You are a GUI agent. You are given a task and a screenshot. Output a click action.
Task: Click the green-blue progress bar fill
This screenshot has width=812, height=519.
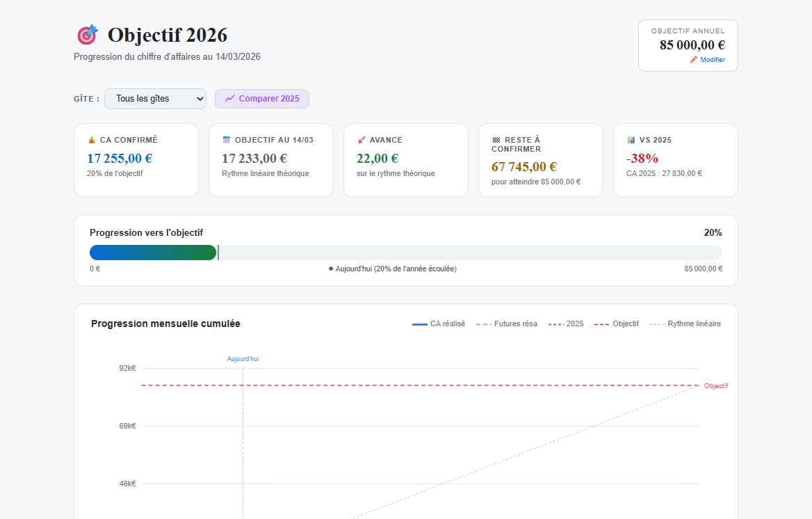[153, 253]
